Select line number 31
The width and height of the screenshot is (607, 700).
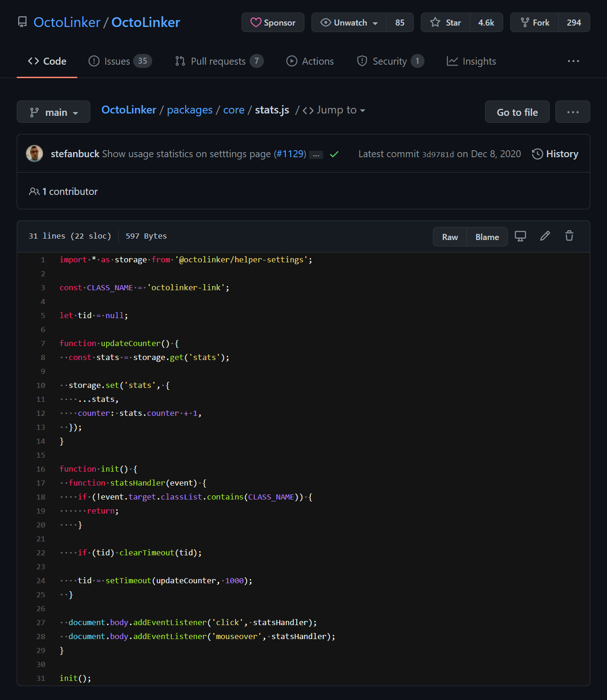[x=41, y=678]
